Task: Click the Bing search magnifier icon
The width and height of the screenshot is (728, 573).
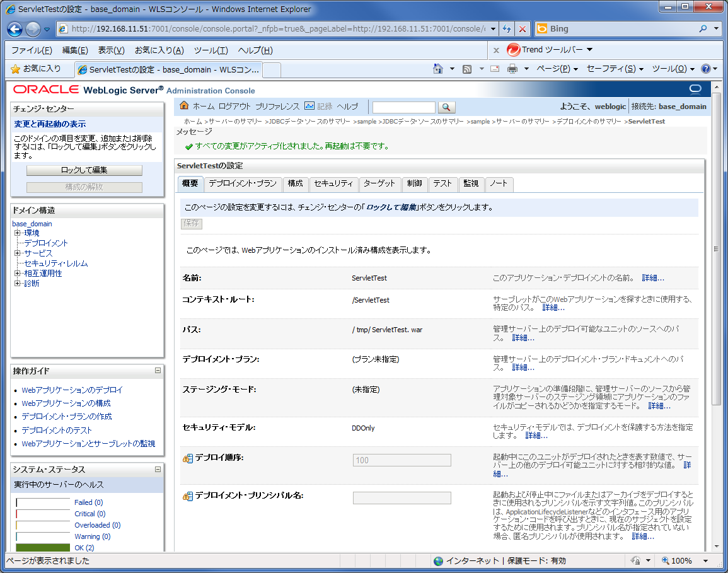Action: pyautogui.click(x=703, y=29)
